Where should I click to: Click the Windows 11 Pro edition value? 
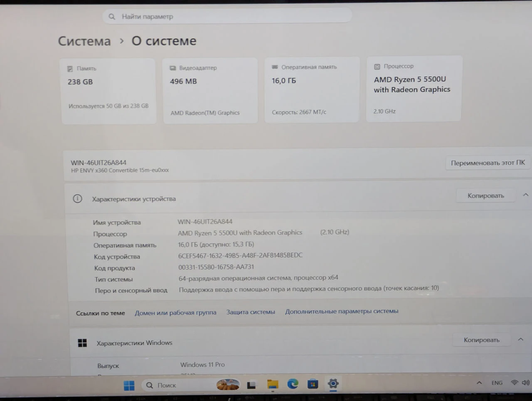coord(202,364)
